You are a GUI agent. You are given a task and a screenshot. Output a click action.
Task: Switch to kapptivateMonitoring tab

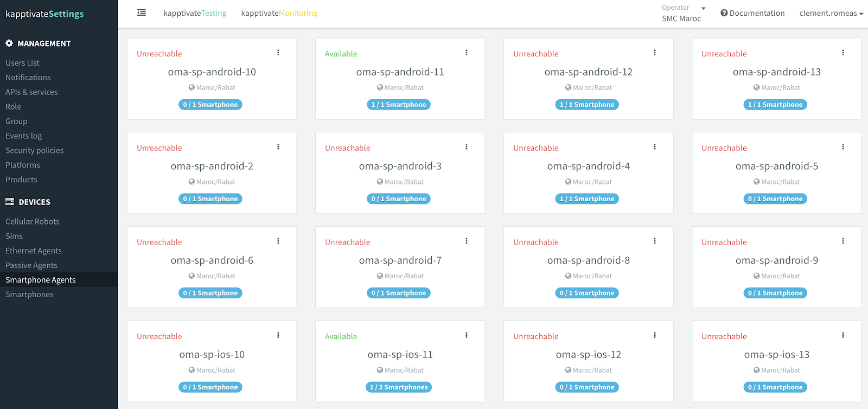tap(279, 13)
